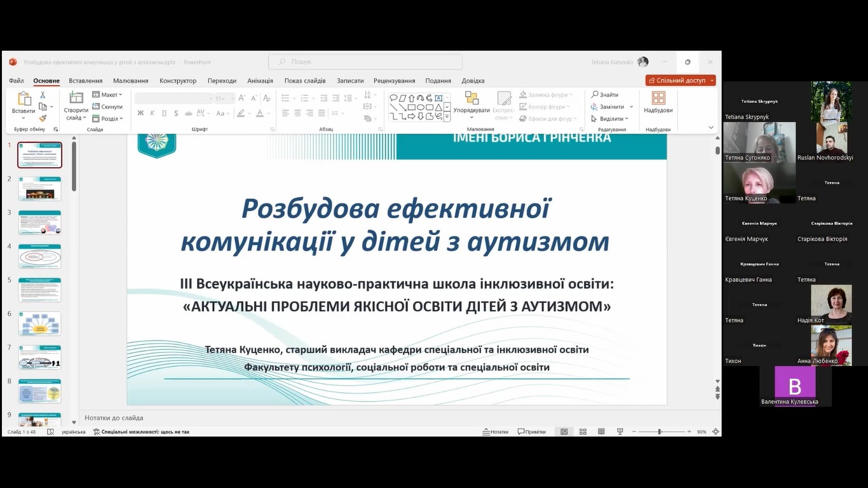Toggle the Comments (Примітки) pane
This screenshot has height=488, width=868.
(x=532, y=431)
